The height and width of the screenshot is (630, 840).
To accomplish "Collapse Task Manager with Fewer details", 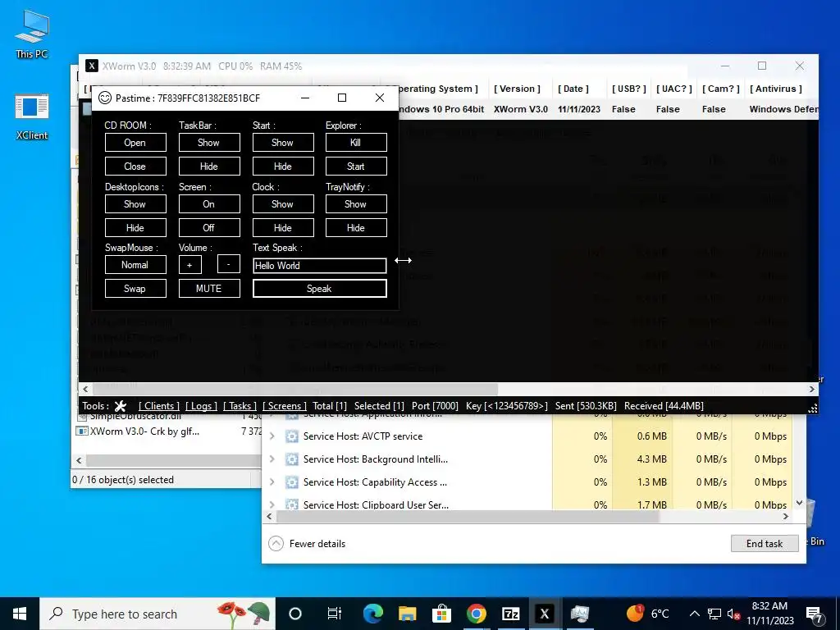I will coord(307,544).
